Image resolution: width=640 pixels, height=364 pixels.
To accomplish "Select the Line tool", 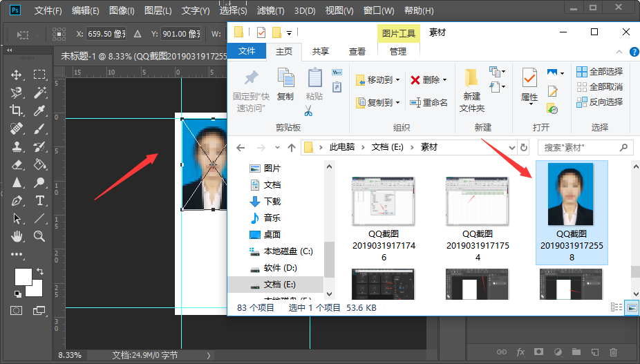I will click(39, 218).
